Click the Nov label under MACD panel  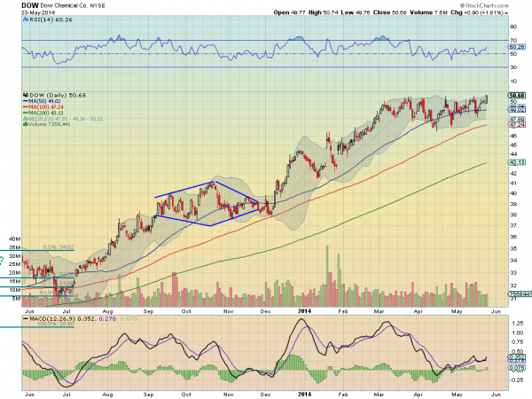pyautogui.click(x=229, y=395)
